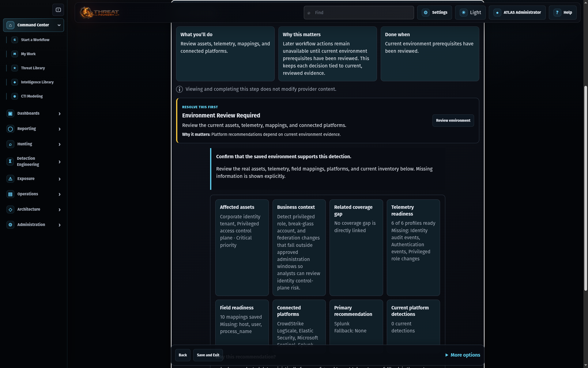
Task: Click the Command Center home icon
Action: (10, 25)
